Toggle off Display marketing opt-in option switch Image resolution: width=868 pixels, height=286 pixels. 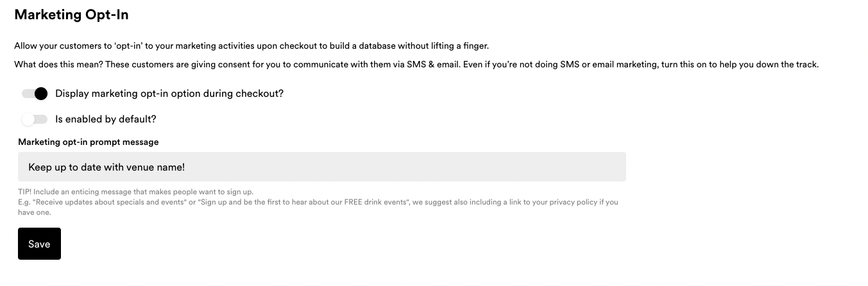[35, 94]
